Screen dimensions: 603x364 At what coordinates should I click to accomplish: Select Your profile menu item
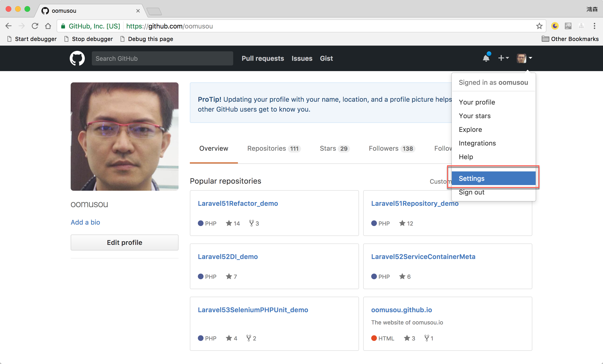(494, 102)
